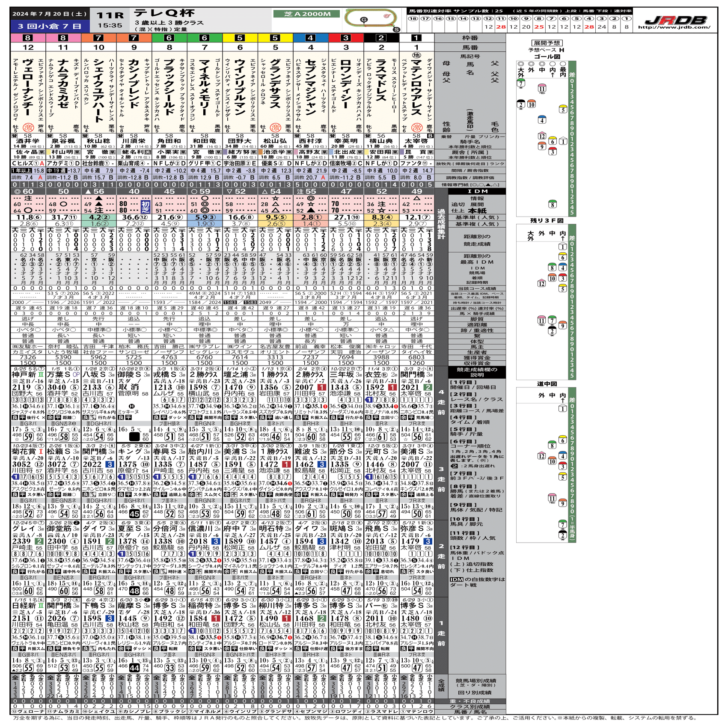Open the http://www.jrdb.com/ link

[x=674, y=27]
